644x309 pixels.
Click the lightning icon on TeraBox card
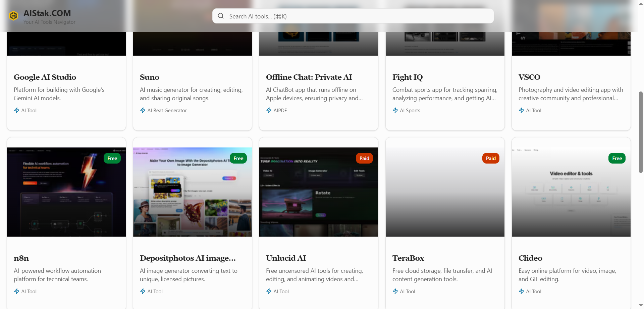[x=395, y=291]
